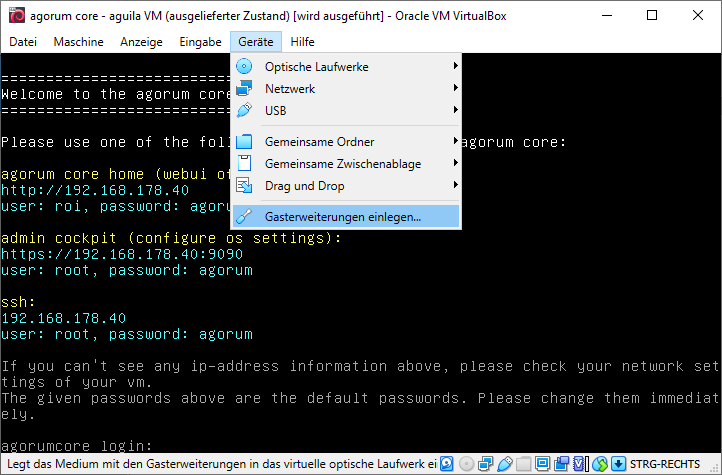Select USB entry in Geräte menu
Viewport: 722px width, 475px height.
coord(346,110)
